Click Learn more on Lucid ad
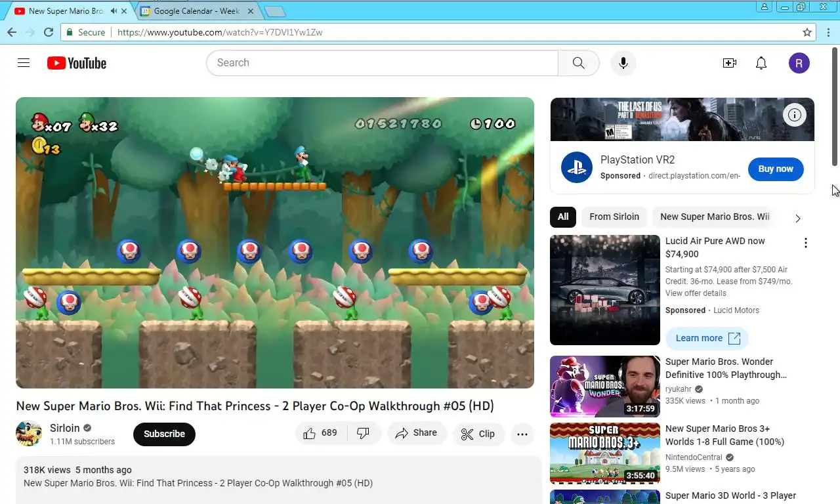This screenshot has width=840, height=504. pyautogui.click(x=707, y=338)
